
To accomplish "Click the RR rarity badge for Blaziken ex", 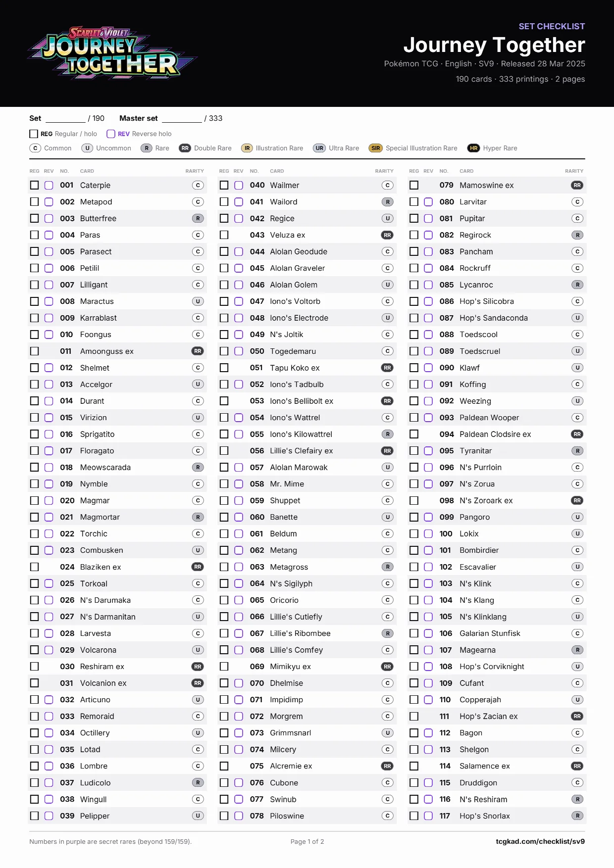I will pos(198,567).
